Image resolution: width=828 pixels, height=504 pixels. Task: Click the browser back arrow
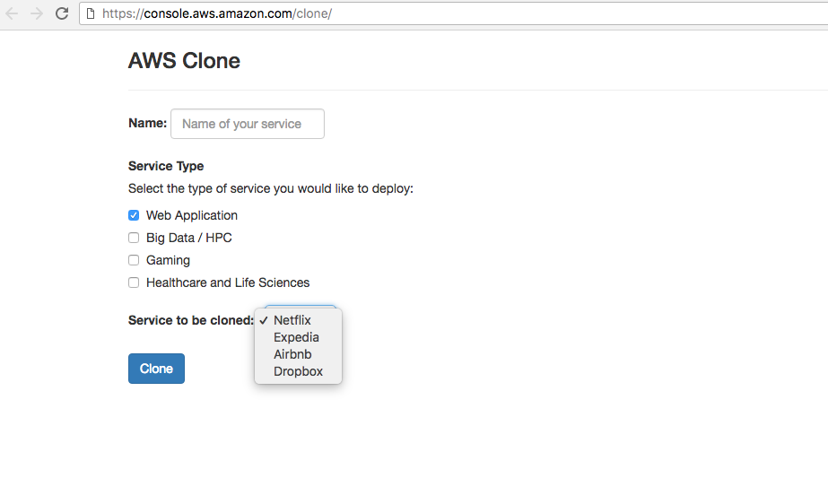click(x=12, y=13)
